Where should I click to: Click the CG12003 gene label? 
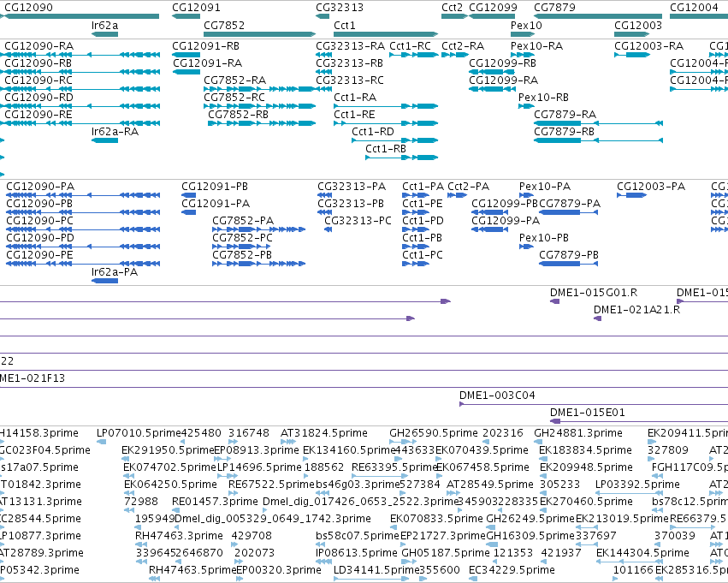[638, 25]
